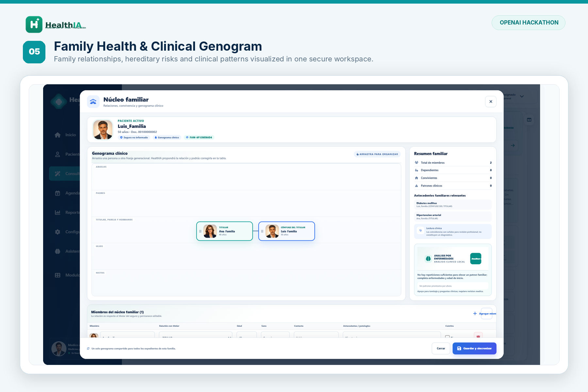588x392 pixels.
Task: Open the Inicio home icon in sidebar
Action: point(57,135)
